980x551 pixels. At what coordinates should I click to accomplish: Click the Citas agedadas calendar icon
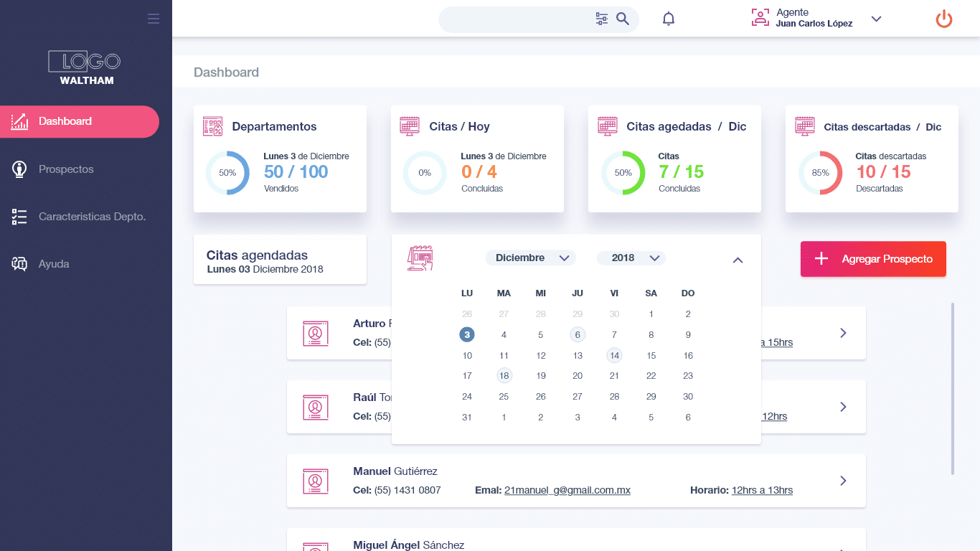(x=608, y=126)
